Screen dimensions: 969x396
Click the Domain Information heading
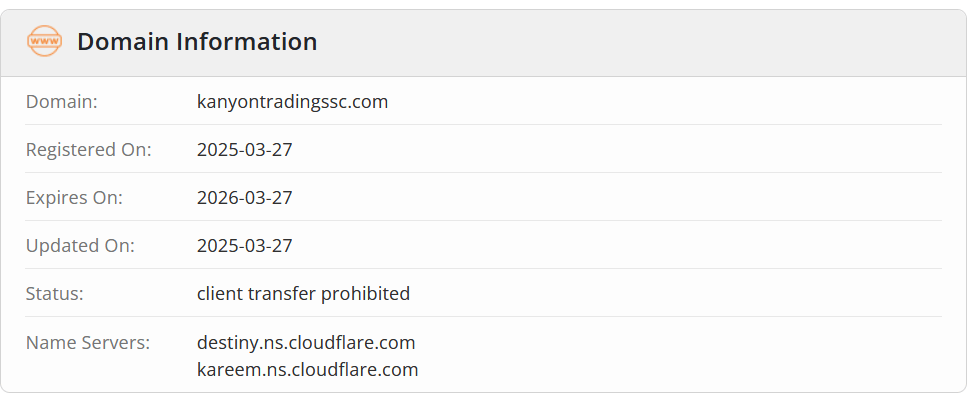tap(197, 41)
